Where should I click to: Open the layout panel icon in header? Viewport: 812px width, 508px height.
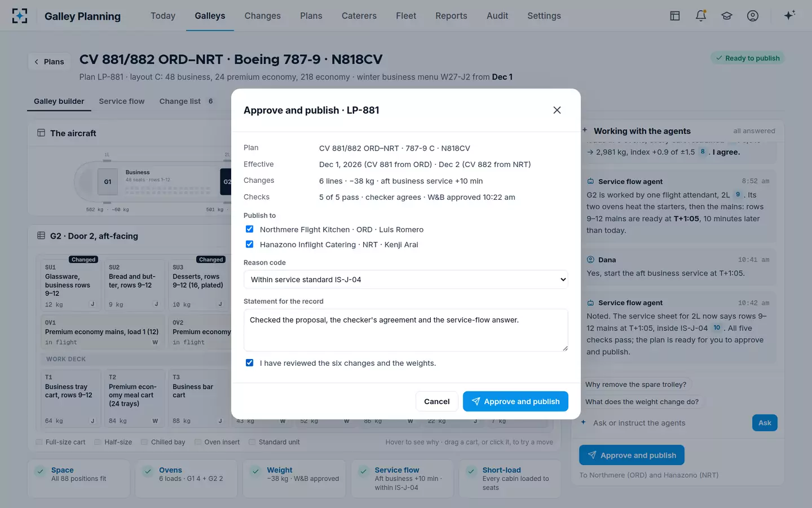tap(675, 16)
